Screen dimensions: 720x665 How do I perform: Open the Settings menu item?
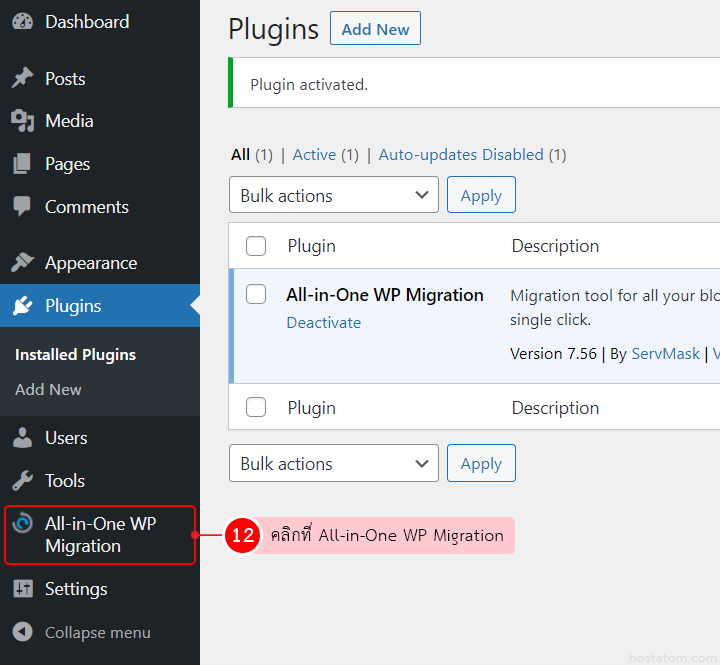point(75,589)
